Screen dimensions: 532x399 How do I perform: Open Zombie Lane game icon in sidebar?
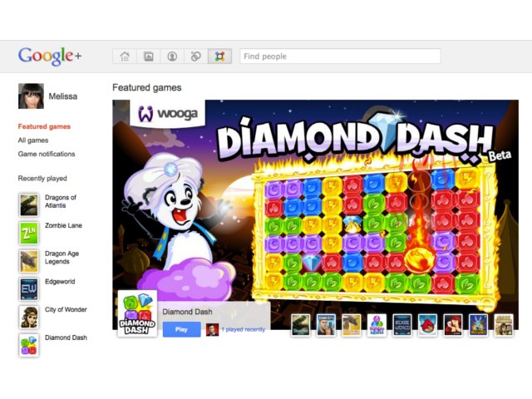[x=28, y=233]
